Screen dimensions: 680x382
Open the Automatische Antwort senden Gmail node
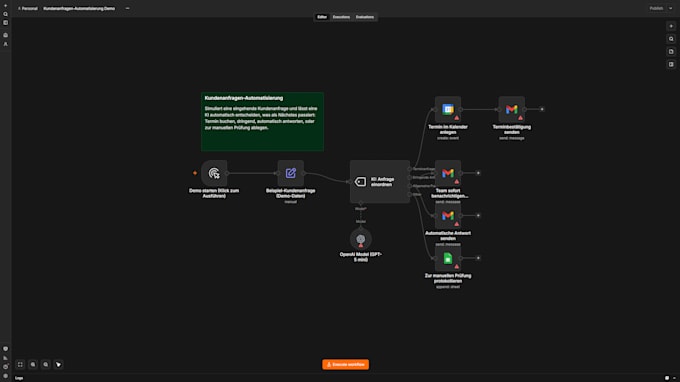click(448, 215)
